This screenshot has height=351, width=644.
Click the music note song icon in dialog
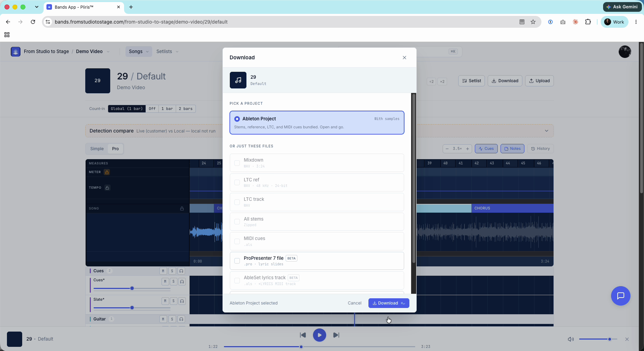click(238, 80)
